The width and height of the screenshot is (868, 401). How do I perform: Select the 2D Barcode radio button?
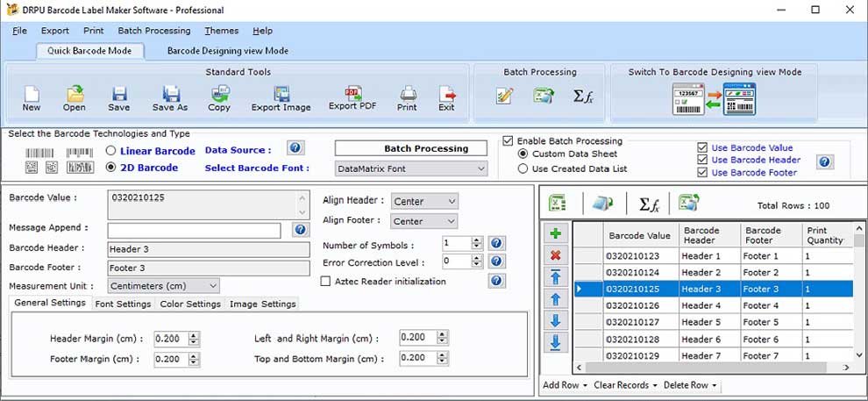coord(111,168)
